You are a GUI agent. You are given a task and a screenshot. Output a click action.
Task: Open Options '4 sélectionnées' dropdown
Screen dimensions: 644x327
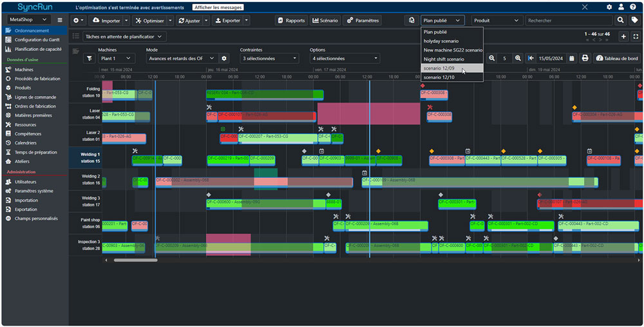point(345,59)
